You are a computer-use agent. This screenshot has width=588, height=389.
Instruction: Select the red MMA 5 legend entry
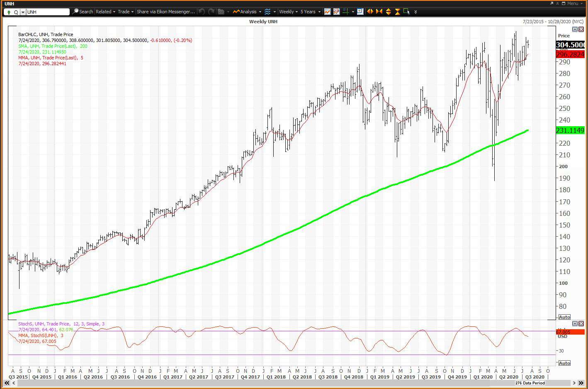(51, 58)
